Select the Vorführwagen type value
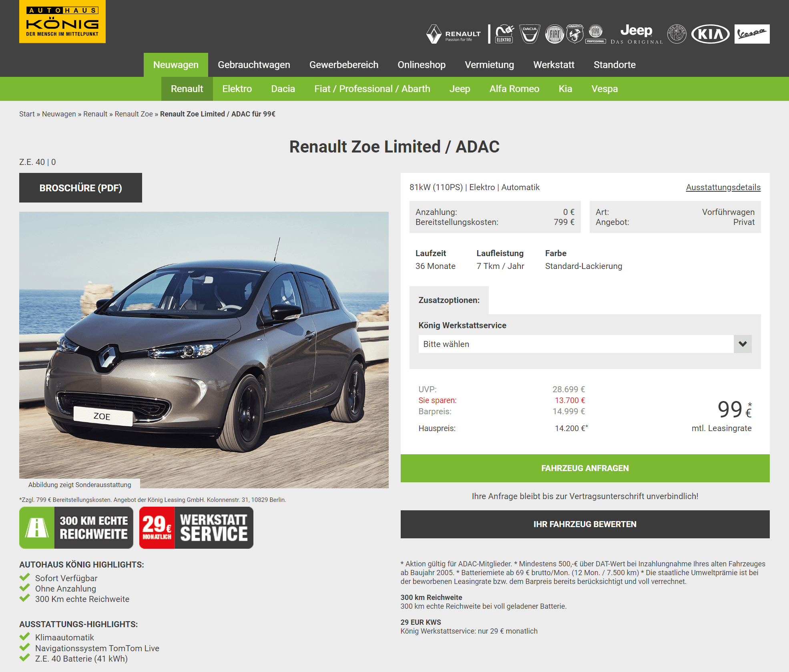Viewport: 789px width, 672px height. pos(728,212)
